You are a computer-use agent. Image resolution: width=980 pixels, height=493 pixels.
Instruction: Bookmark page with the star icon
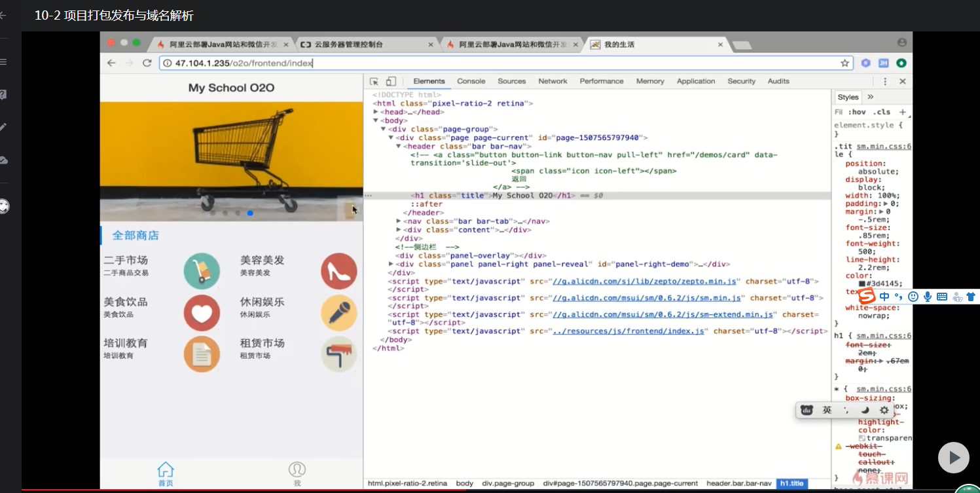click(844, 63)
